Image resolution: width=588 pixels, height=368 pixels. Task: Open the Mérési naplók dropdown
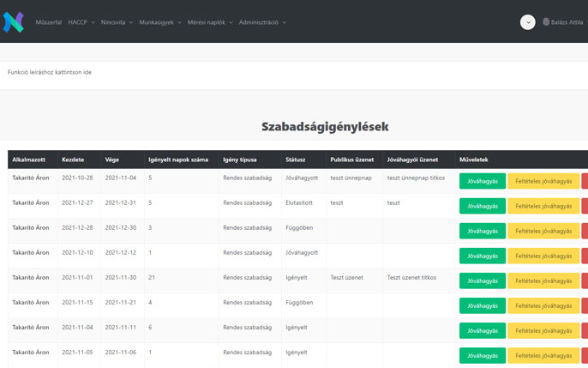coord(209,22)
